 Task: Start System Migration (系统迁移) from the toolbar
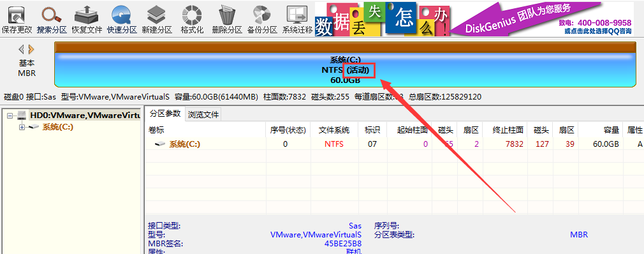pyautogui.click(x=297, y=19)
